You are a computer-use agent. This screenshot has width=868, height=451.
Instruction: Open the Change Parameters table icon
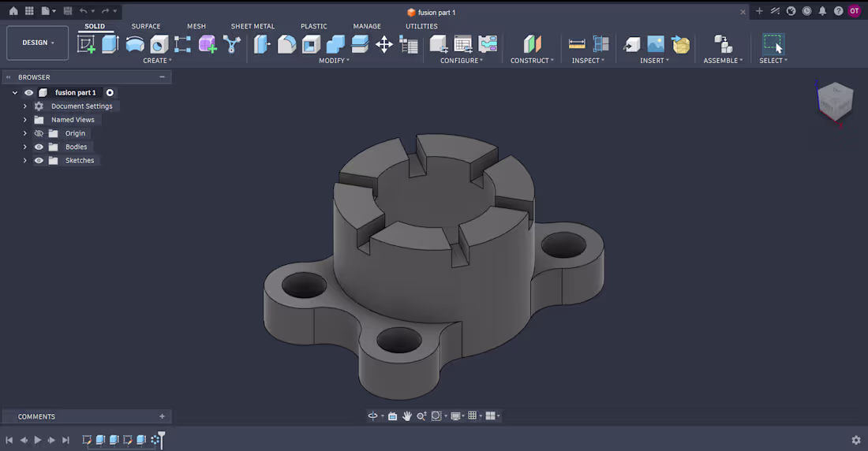(409, 45)
